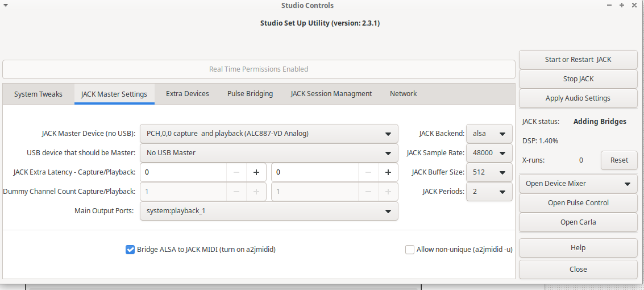Expand JACK Master Device dropdown
The width and height of the screenshot is (644, 290).
tap(268, 134)
